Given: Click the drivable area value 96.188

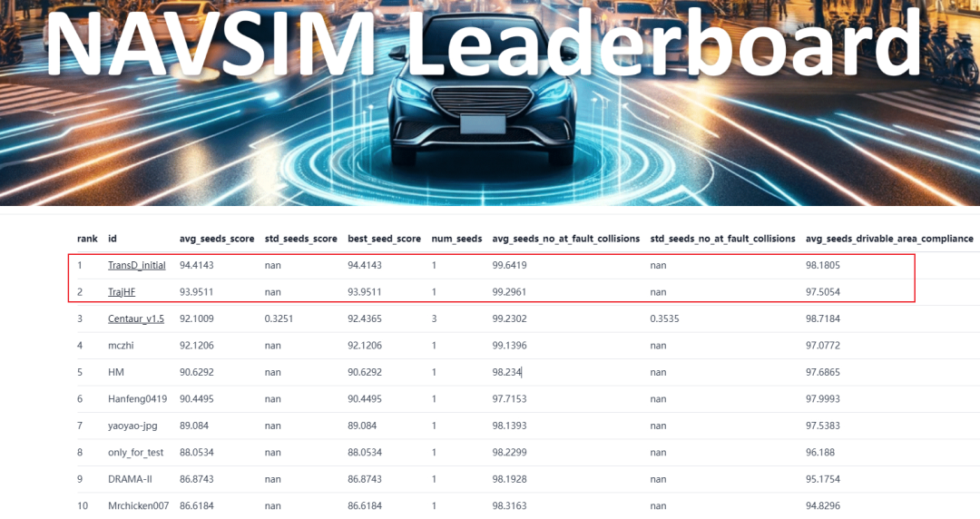Looking at the screenshot, I should [x=820, y=453].
